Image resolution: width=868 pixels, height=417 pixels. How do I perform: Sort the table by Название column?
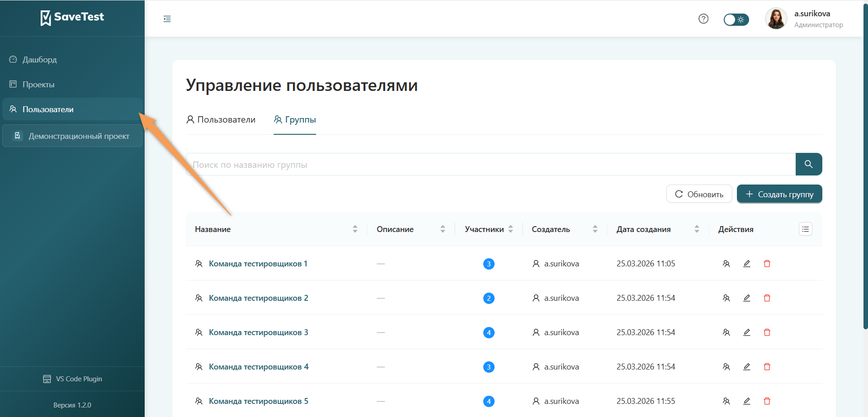355,229
